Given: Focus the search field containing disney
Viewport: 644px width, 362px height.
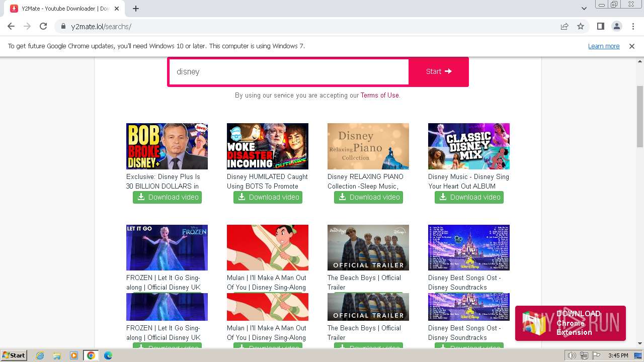Looking at the screenshot, I should [289, 72].
